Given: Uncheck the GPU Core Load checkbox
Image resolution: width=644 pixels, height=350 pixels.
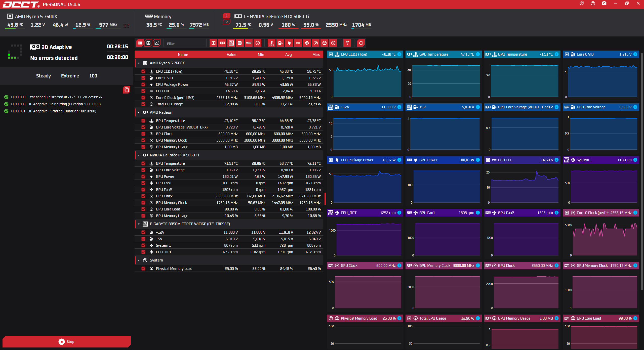Looking at the screenshot, I should [x=143, y=209].
